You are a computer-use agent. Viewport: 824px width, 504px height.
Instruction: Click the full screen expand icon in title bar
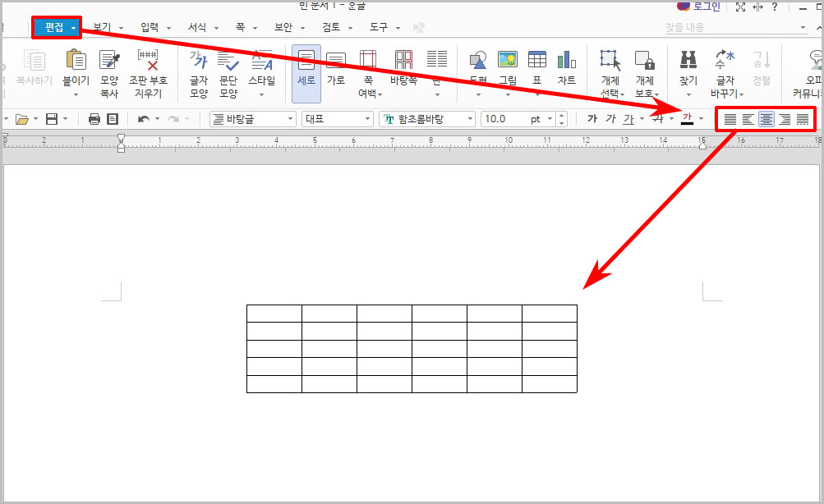click(740, 7)
